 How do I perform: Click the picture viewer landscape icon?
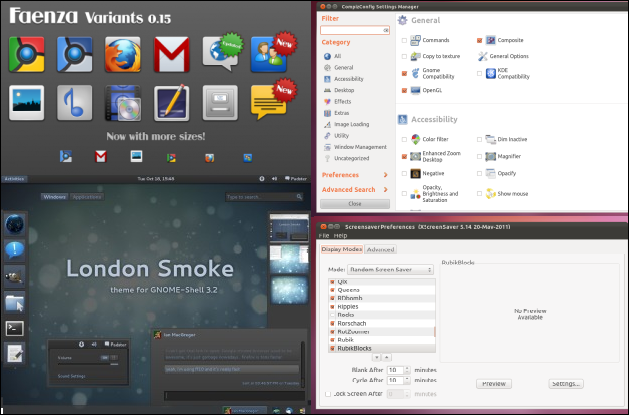pos(26,103)
